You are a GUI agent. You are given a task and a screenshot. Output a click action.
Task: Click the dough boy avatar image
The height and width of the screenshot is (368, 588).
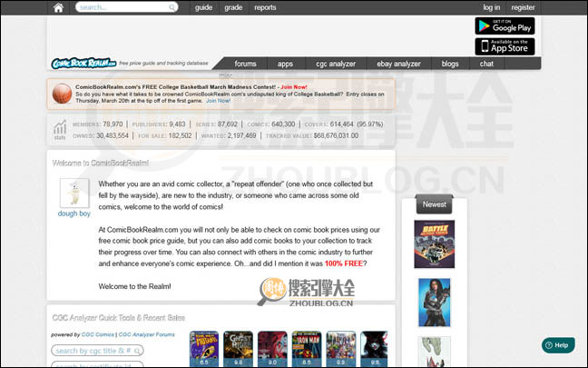click(74, 193)
